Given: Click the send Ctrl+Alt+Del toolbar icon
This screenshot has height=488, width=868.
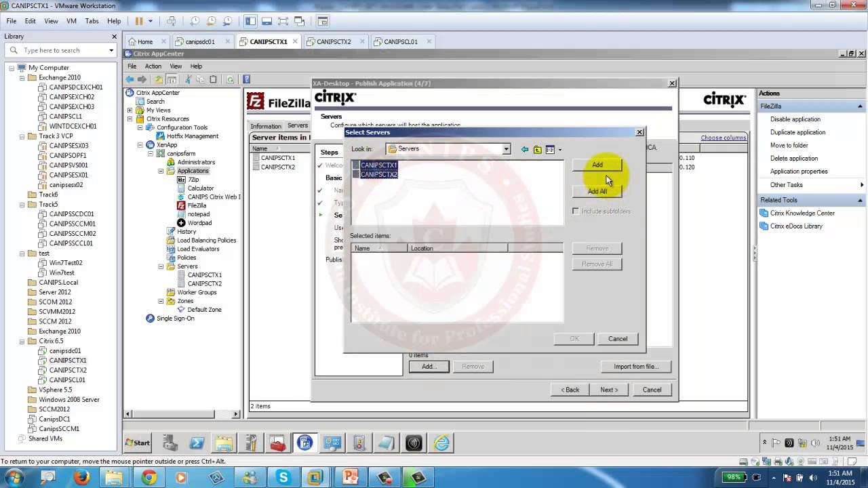Looking at the screenshot, I should 172,21.
